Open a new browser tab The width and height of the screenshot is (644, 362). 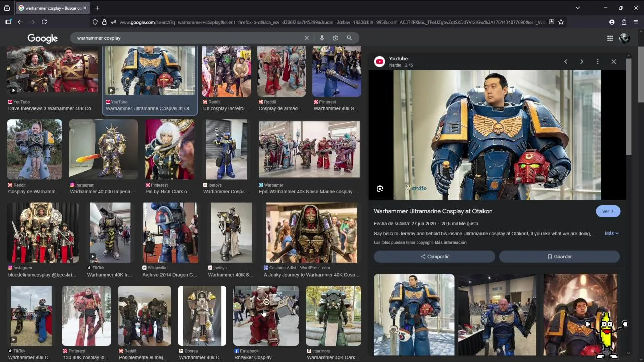97,8
